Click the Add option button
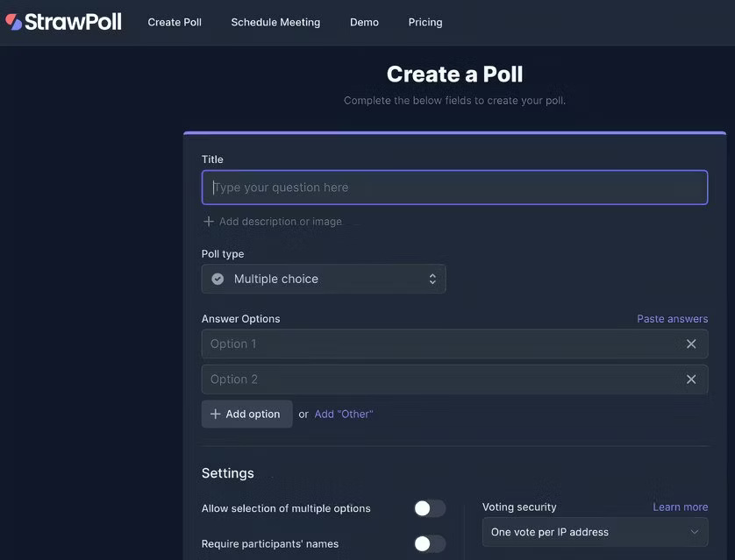The height and width of the screenshot is (560, 735). (x=246, y=414)
